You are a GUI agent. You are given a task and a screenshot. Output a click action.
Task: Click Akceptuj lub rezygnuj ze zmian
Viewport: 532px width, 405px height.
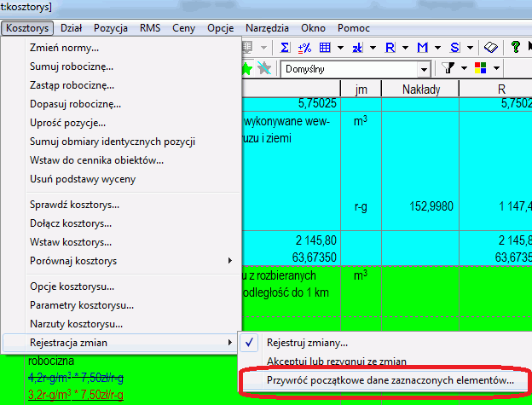336,362
